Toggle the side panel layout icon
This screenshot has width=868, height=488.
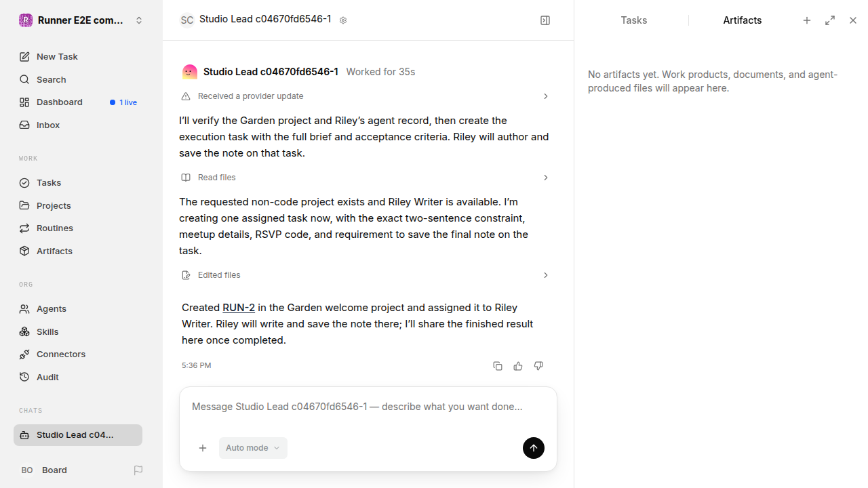[x=545, y=20]
